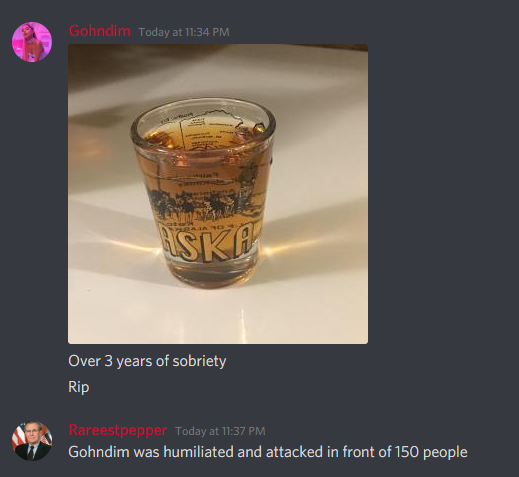Image resolution: width=519 pixels, height=477 pixels.
Task: Open the shot glass image attachment
Action: pyautogui.click(x=218, y=194)
